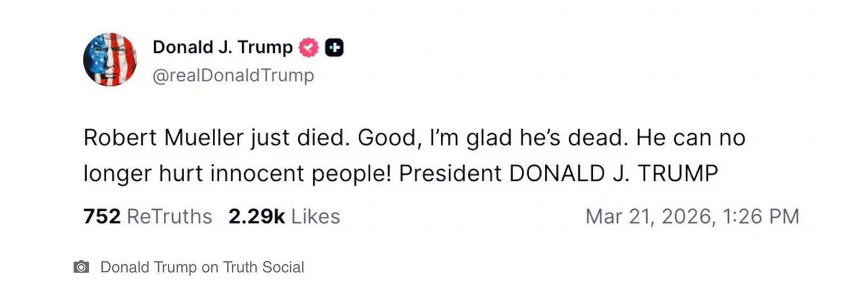Select the ReTruths label
868x302 pixels.
[169, 216]
